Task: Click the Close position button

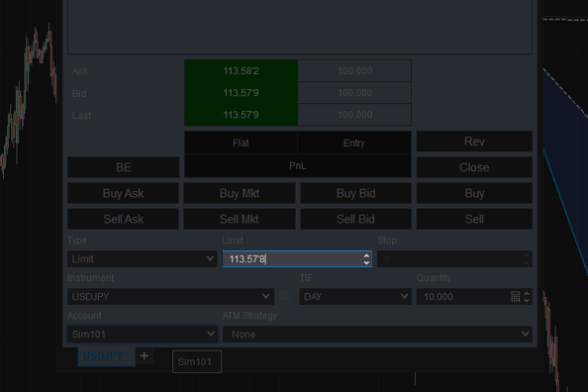Action: pyautogui.click(x=474, y=167)
